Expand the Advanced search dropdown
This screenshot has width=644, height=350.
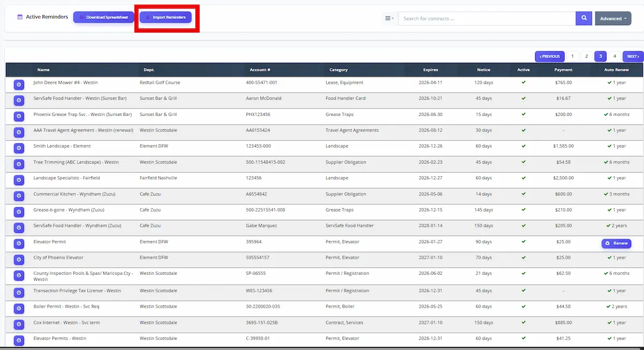coord(613,18)
